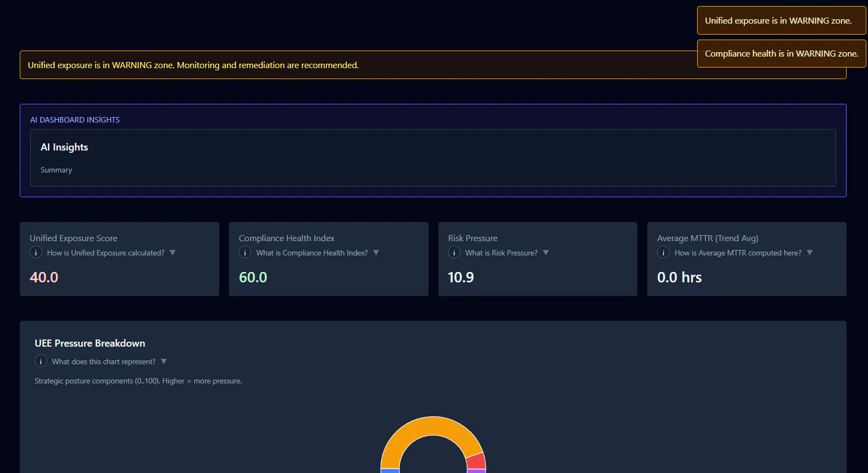This screenshot has width=868, height=473.
Task: Click the Summary label under AI Insights
Action: 56,170
